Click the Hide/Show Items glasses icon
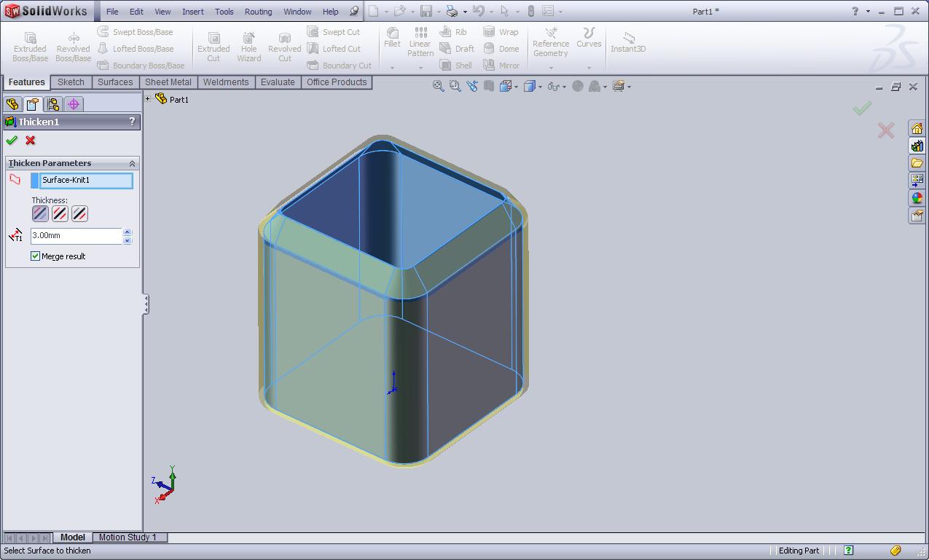Image resolution: width=929 pixels, height=560 pixels. click(x=554, y=86)
